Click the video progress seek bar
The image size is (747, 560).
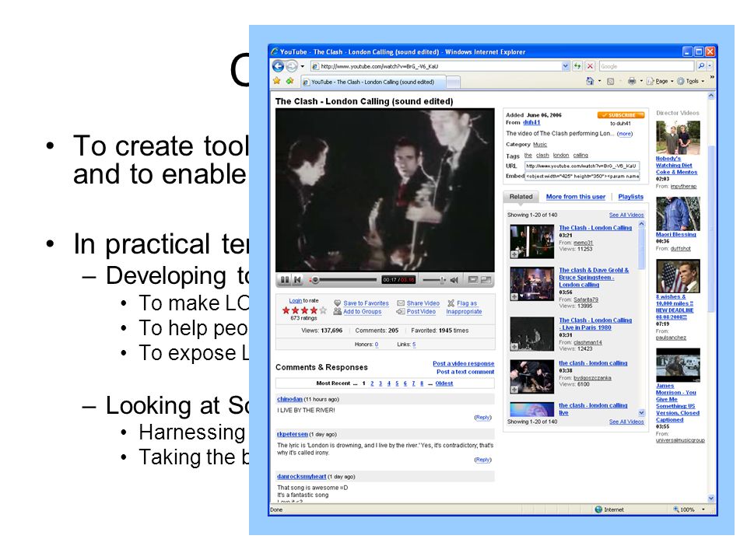click(x=343, y=280)
